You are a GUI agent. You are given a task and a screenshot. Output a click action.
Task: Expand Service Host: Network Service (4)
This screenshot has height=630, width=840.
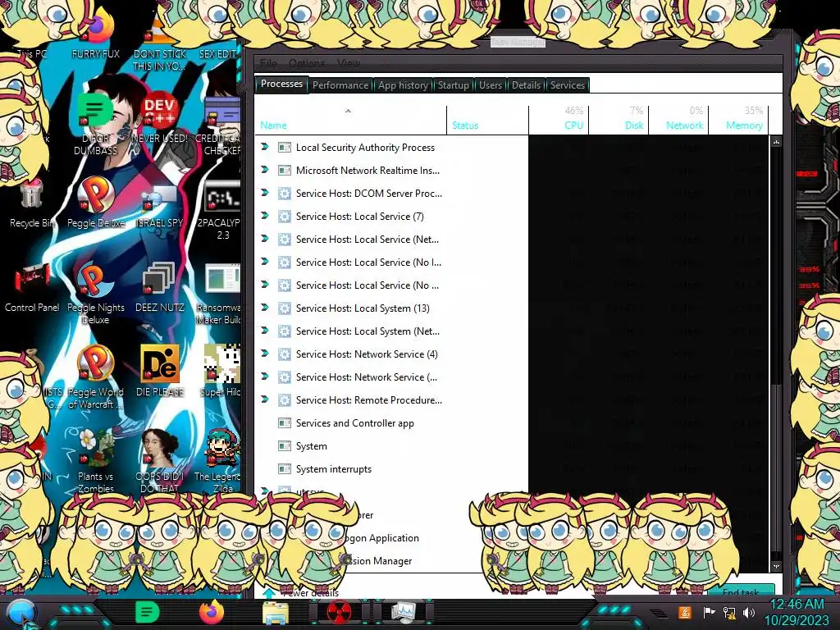pyautogui.click(x=265, y=354)
